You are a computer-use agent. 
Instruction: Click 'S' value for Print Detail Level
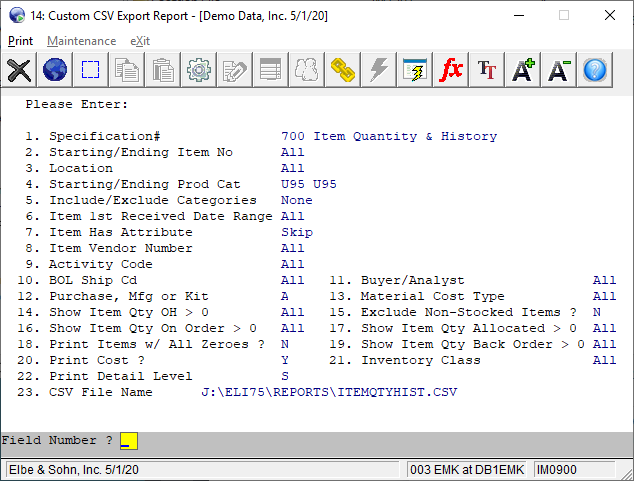[x=285, y=376]
